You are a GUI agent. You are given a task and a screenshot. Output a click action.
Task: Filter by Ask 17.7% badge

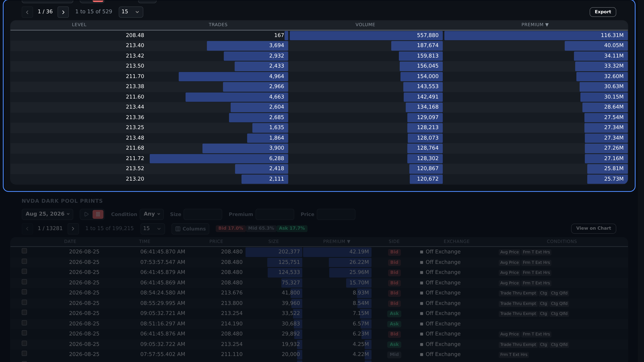pyautogui.click(x=292, y=228)
